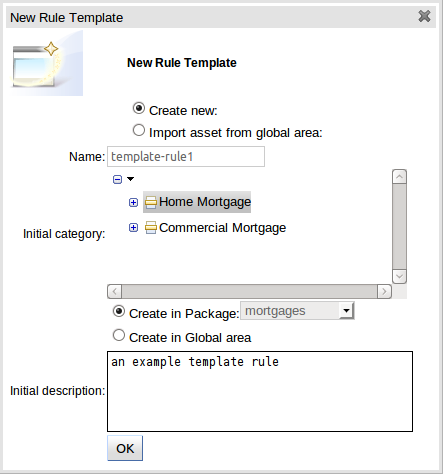Viewport: 443px width, 474px height.
Task: Select Import asset from global area option
Action: (x=139, y=130)
